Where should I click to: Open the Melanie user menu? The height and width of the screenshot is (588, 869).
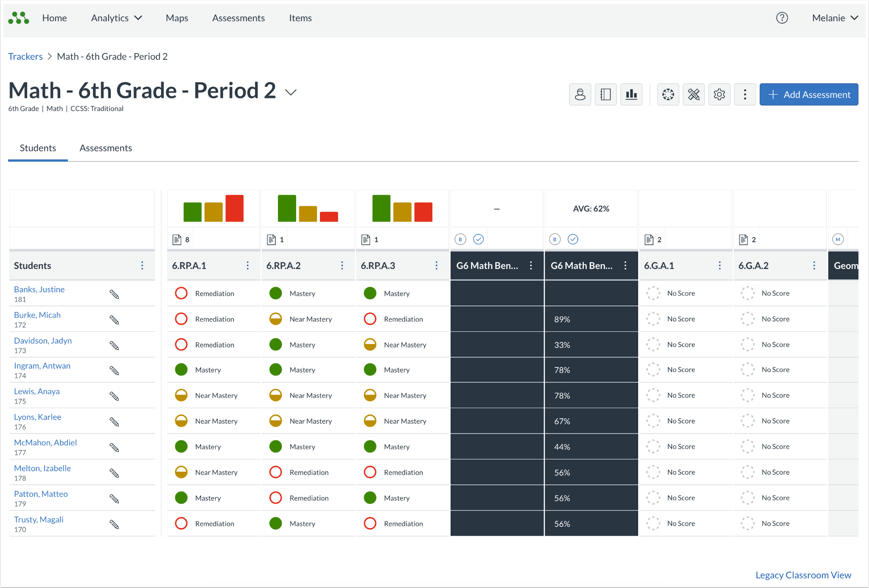point(835,18)
